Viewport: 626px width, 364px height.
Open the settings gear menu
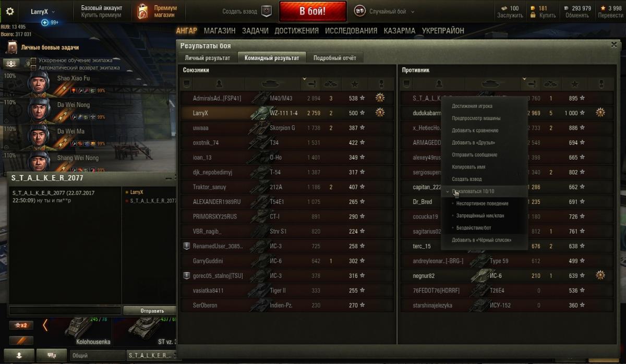click(10, 11)
